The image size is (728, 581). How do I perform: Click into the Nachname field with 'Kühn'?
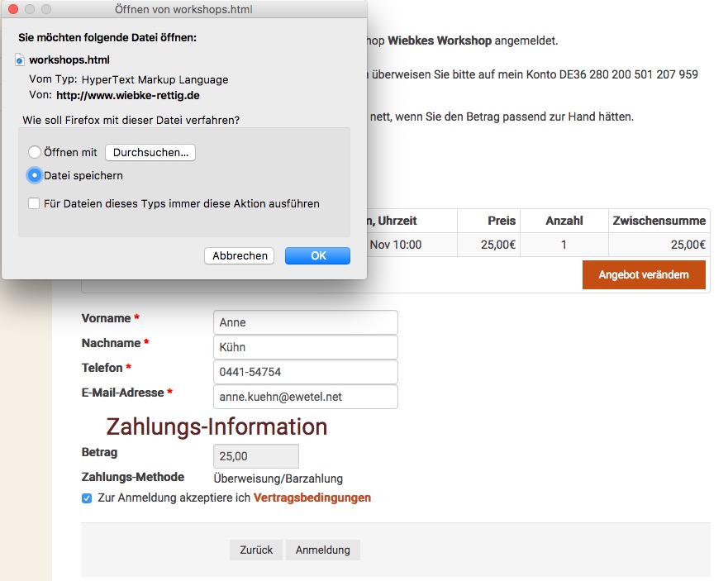[x=305, y=347]
